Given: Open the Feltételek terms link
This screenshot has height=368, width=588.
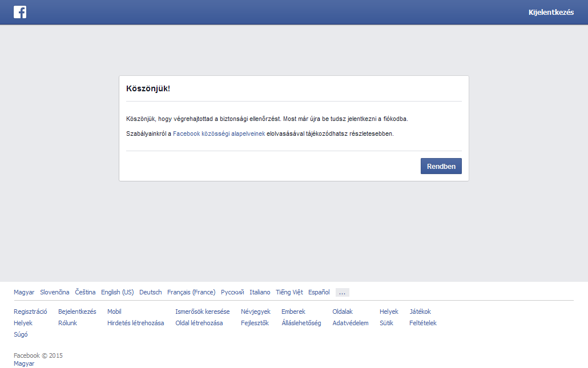Looking at the screenshot, I should [422, 323].
